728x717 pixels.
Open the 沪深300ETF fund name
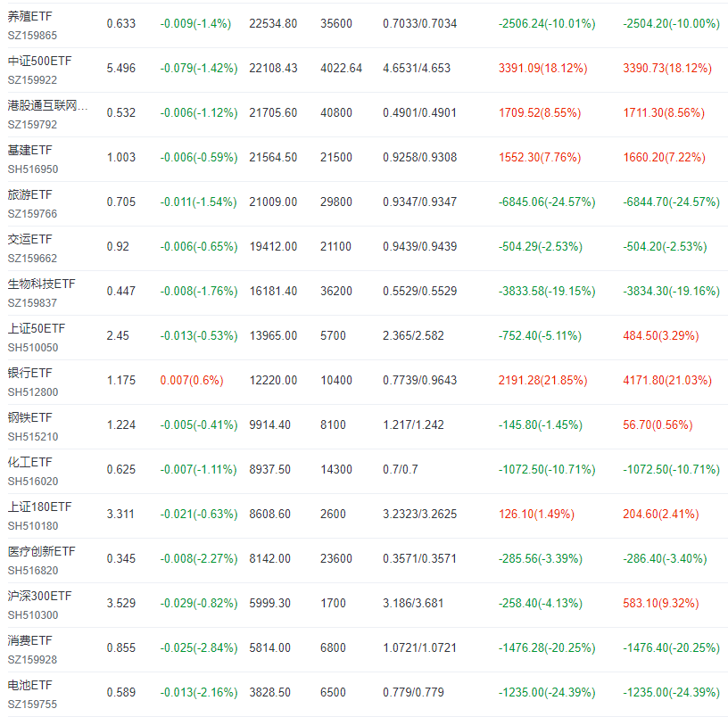point(39,596)
